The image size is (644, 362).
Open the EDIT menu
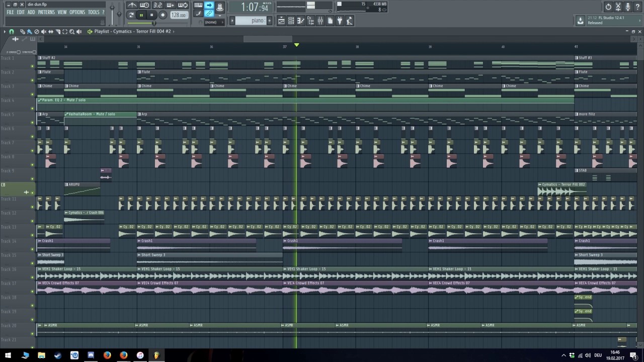(21, 12)
